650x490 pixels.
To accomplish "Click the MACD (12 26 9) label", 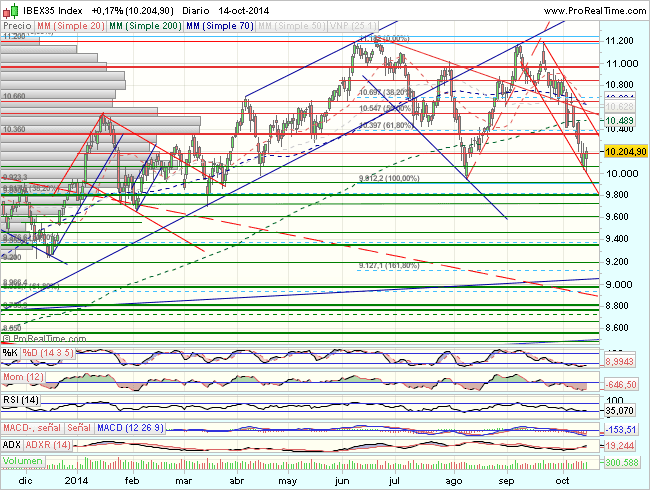I will pos(130,427).
